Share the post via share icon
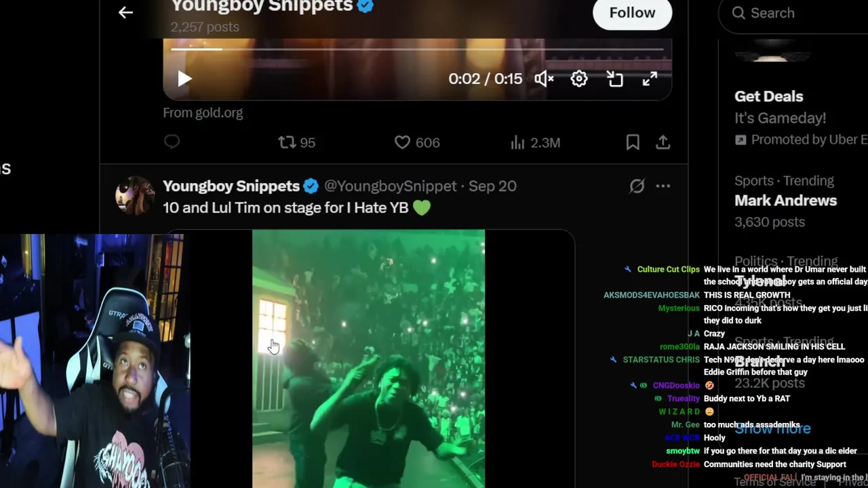This screenshot has height=488, width=868. pyautogui.click(x=663, y=142)
